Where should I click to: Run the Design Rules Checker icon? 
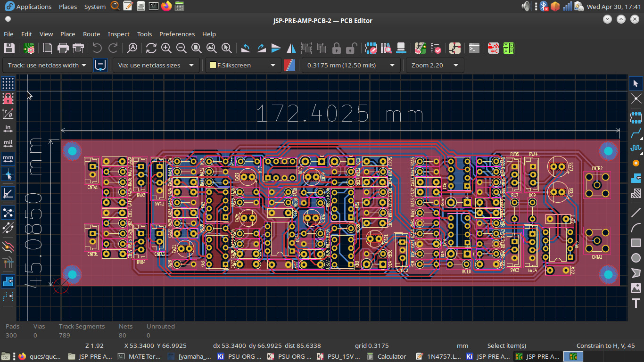tap(436, 48)
